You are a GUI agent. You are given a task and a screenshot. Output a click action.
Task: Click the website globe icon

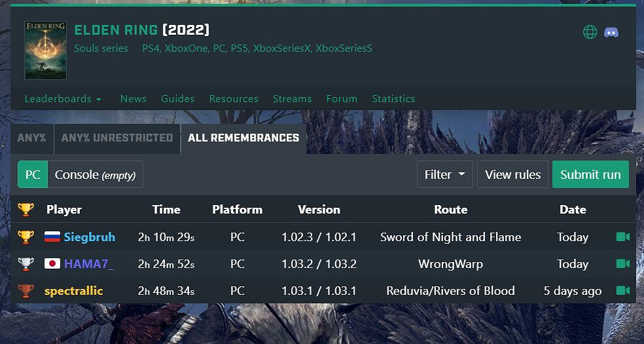tap(590, 32)
